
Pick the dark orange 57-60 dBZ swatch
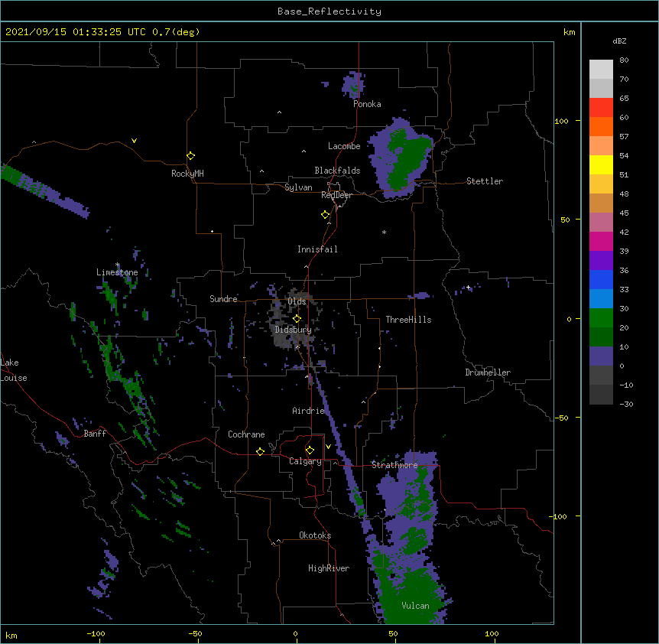(601, 126)
